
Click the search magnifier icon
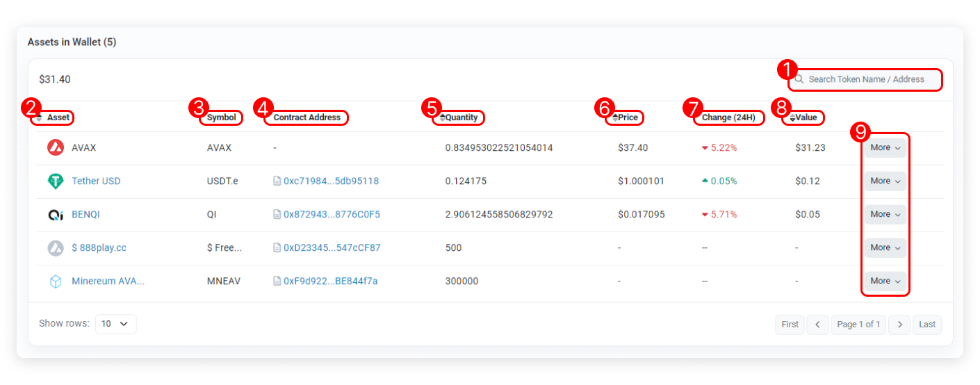tap(799, 79)
